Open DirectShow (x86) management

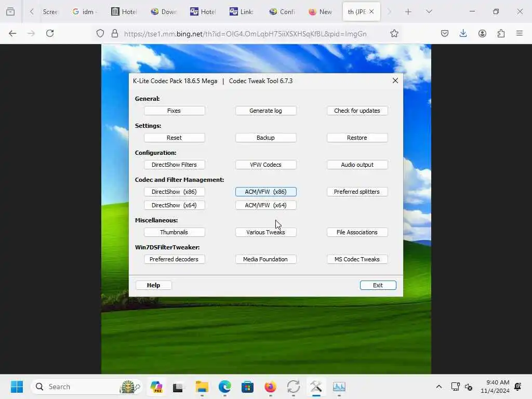(x=174, y=192)
